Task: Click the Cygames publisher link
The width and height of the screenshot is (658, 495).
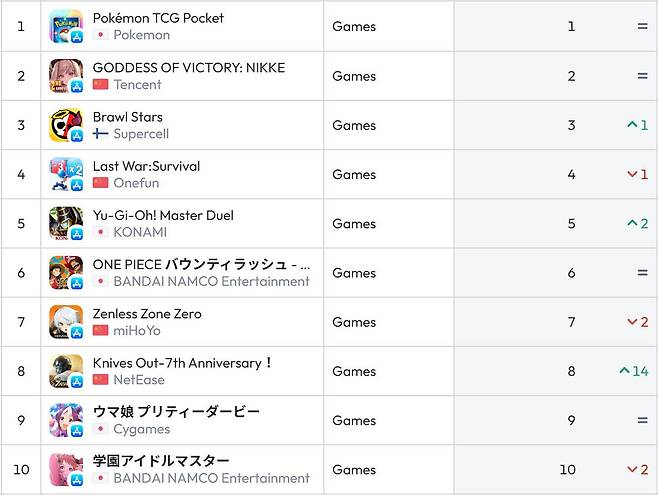Action: [142, 429]
